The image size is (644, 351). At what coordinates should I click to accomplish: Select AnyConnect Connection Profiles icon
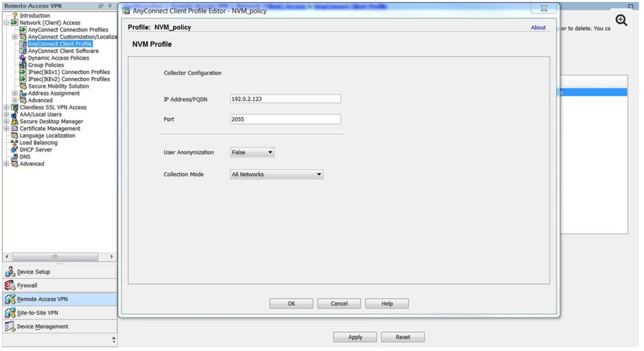point(23,30)
